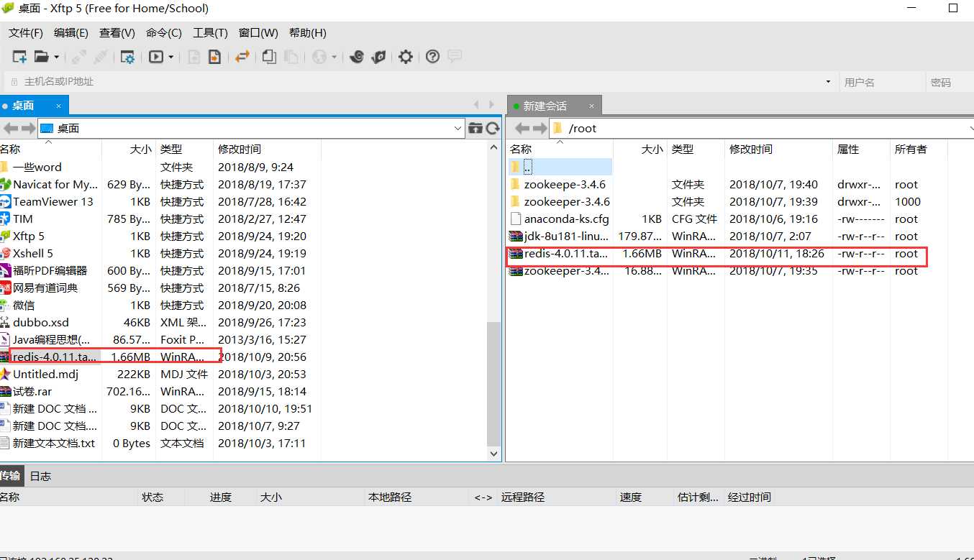Open the parent folder '..' in remote pane
The width and height of the screenshot is (974, 560).
(528, 167)
